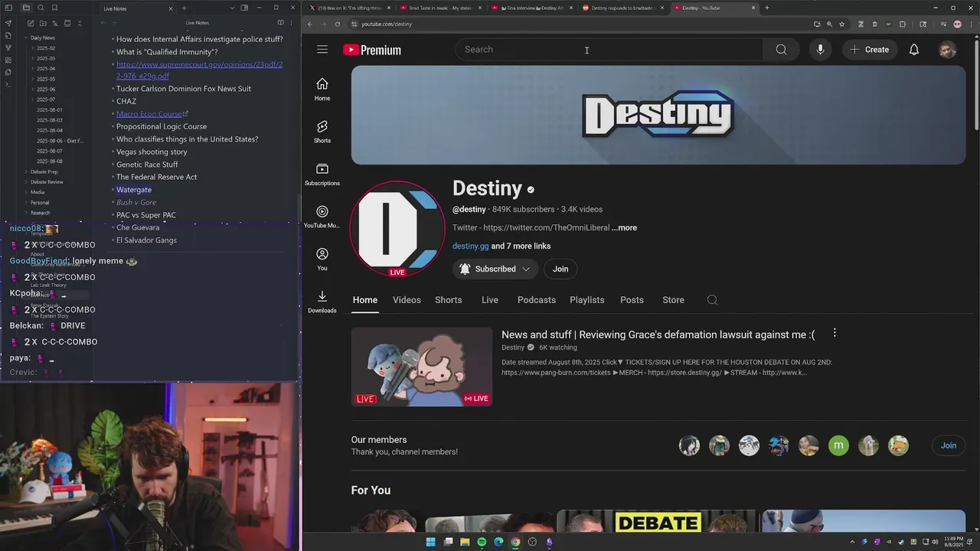Click Join in the Our members row
980x551 pixels.
948,445
